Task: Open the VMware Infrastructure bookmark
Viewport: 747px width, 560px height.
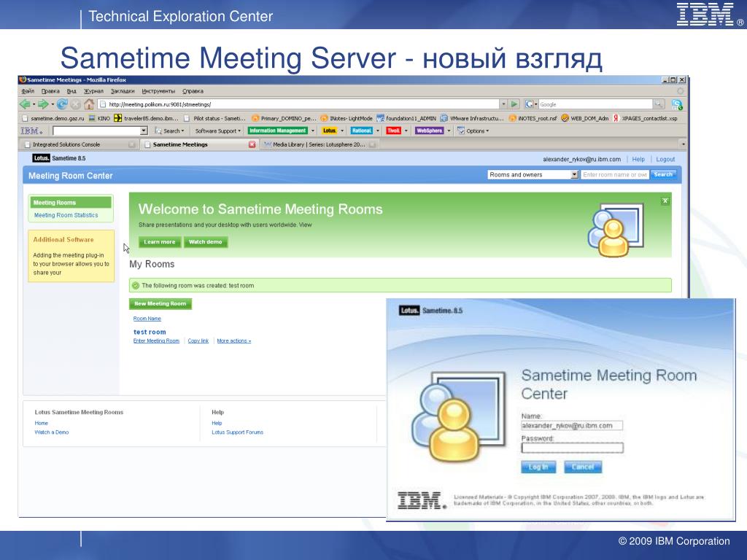Action: click(472, 118)
